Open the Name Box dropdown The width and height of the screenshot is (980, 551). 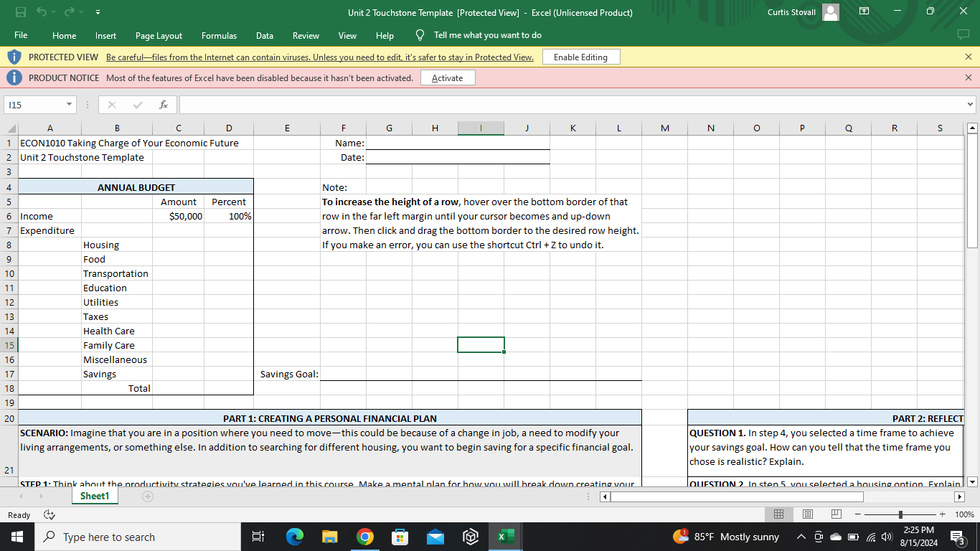(70, 104)
